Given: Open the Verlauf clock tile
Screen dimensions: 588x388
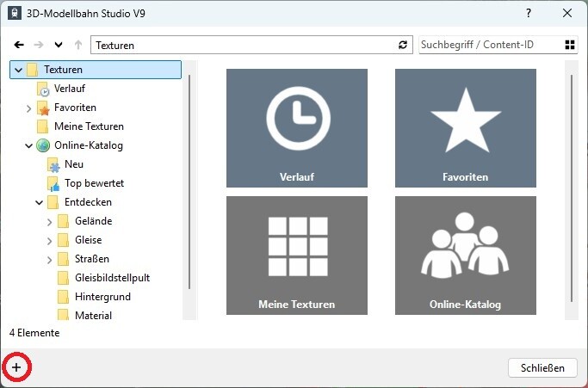Looking at the screenshot, I should coord(297,128).
